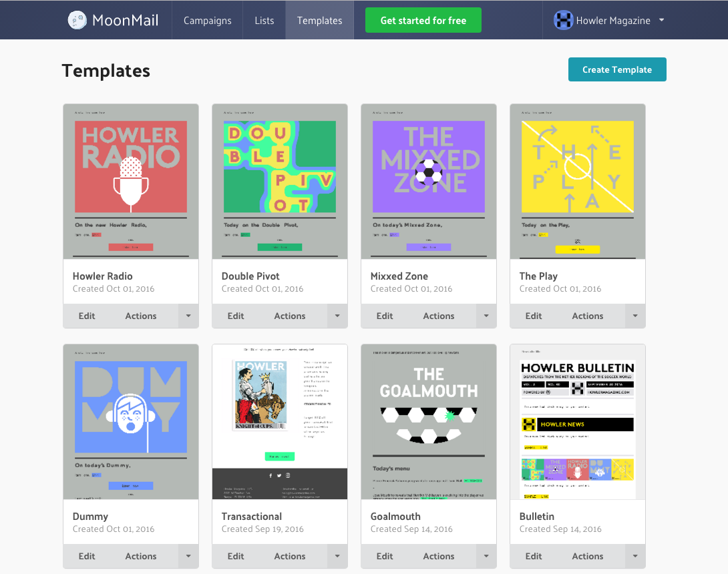
Task: Click the Howler Magazine avatar icon
Action: coord(563,20)
